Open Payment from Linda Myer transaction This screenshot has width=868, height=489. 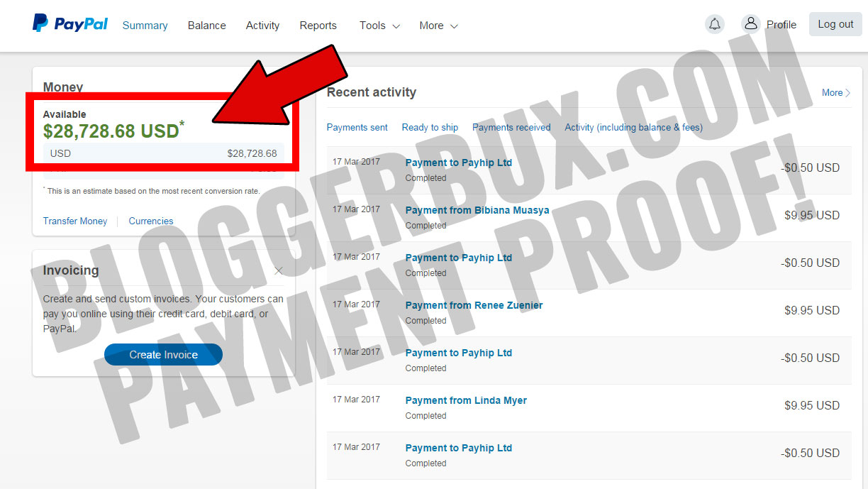(466, 400)
